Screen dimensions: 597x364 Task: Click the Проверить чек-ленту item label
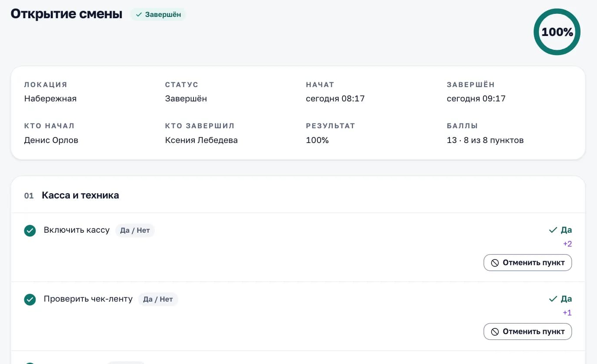[88, 299]
